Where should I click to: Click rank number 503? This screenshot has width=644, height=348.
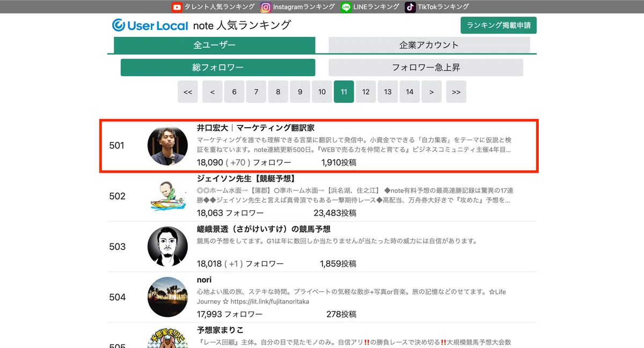117,246
